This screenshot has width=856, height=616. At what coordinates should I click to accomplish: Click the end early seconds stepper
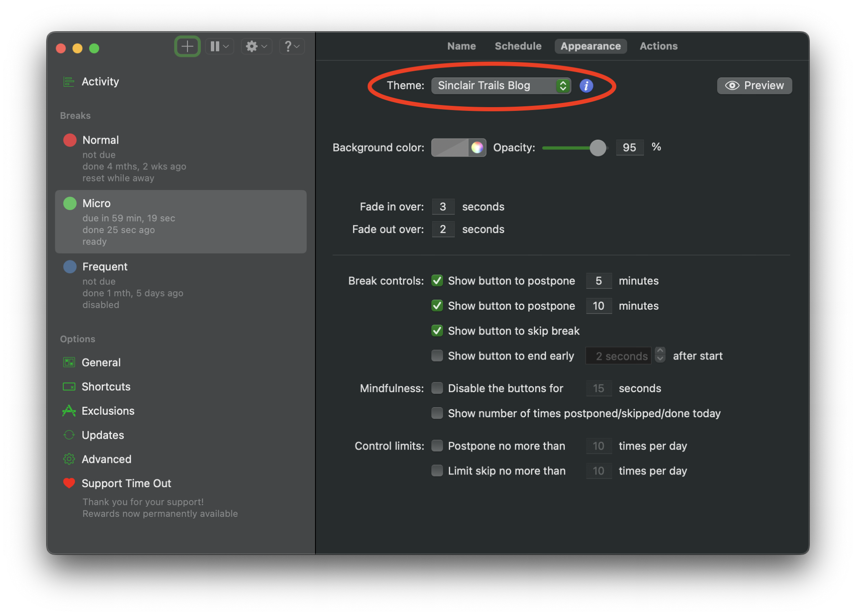660,355
